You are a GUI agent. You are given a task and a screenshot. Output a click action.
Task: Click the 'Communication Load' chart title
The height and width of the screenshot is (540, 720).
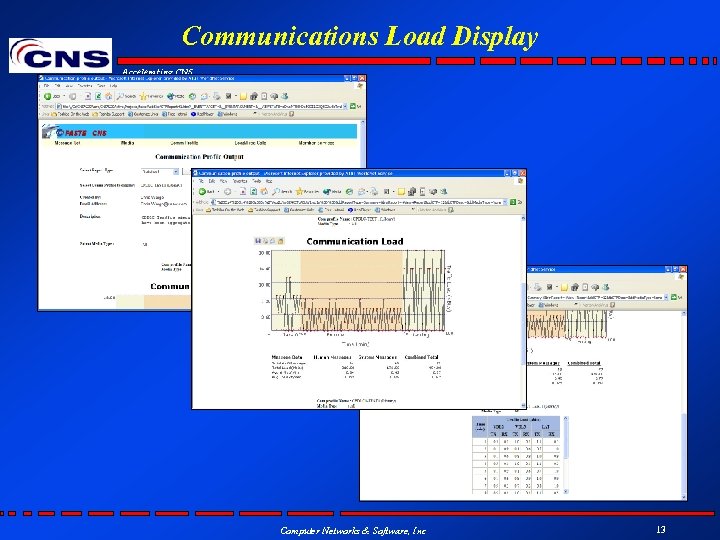(354, 242)
